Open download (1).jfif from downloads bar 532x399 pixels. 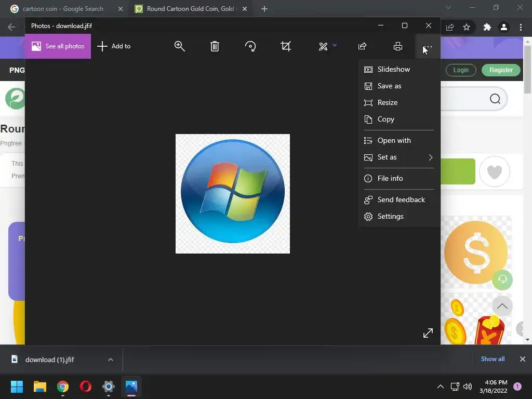point(49,360)
